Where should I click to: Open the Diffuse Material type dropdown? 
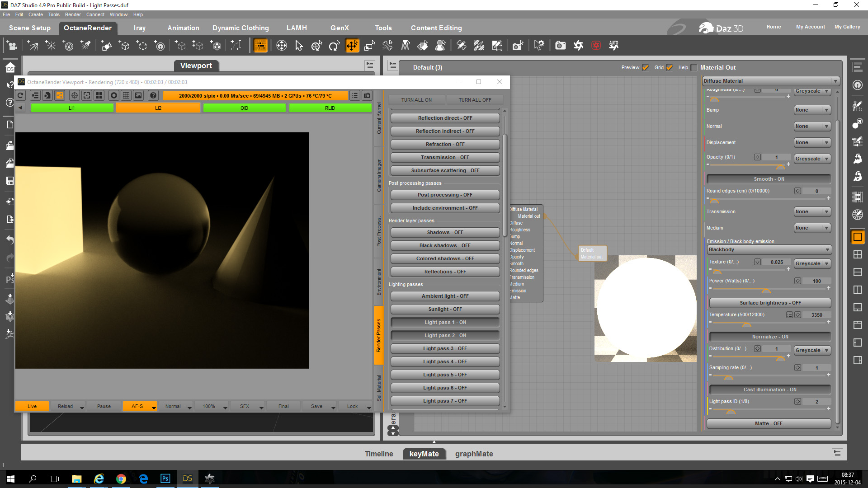[771, 81]
